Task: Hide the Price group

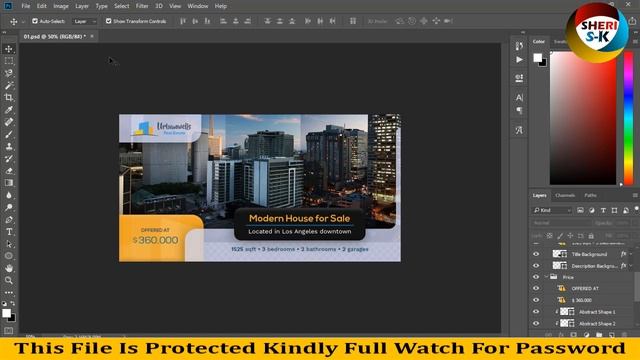Action: point(536,277)
